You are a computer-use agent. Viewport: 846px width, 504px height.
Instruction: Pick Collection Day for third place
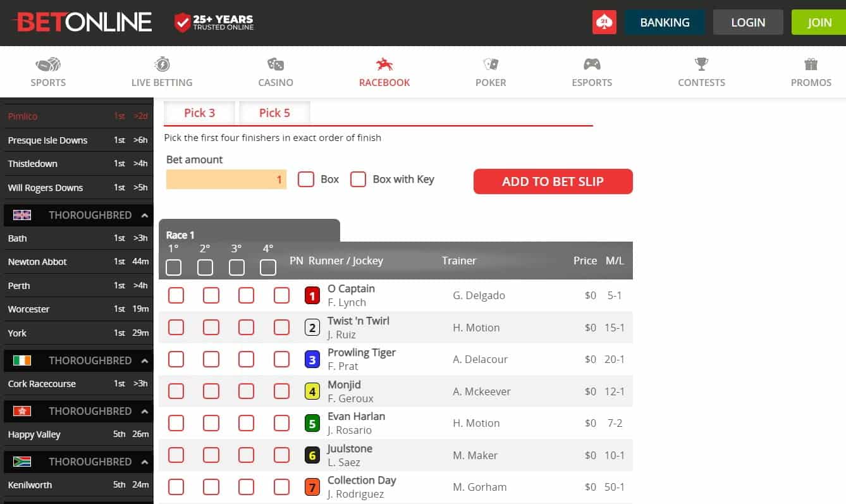coord(247,487)
